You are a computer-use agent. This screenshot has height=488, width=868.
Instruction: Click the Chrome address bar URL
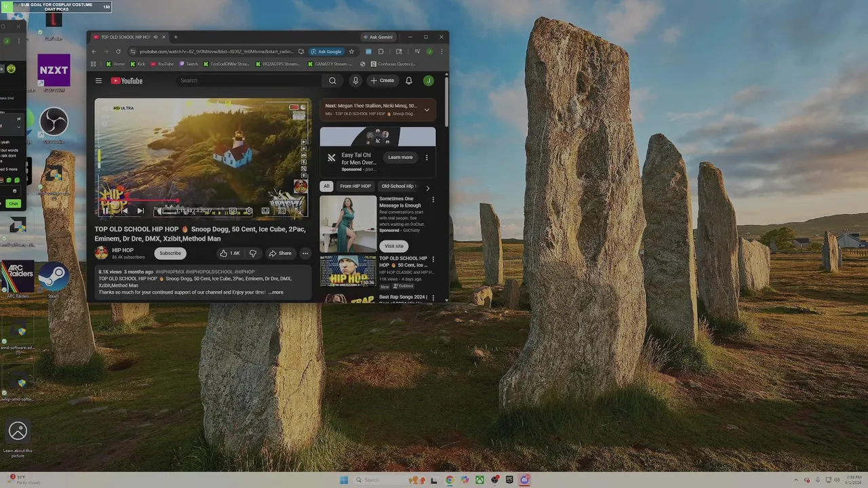tap(216, 52)
